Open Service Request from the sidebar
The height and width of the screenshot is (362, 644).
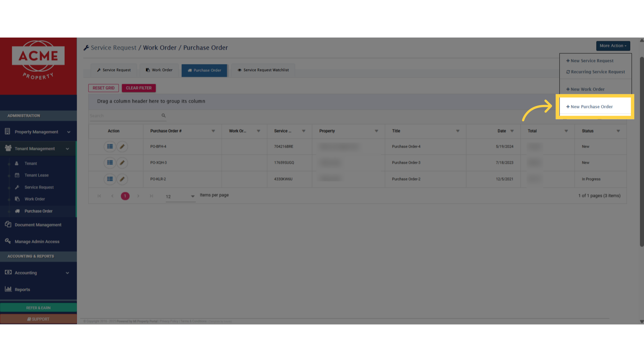pyautogui.click(x=39, y=187)
